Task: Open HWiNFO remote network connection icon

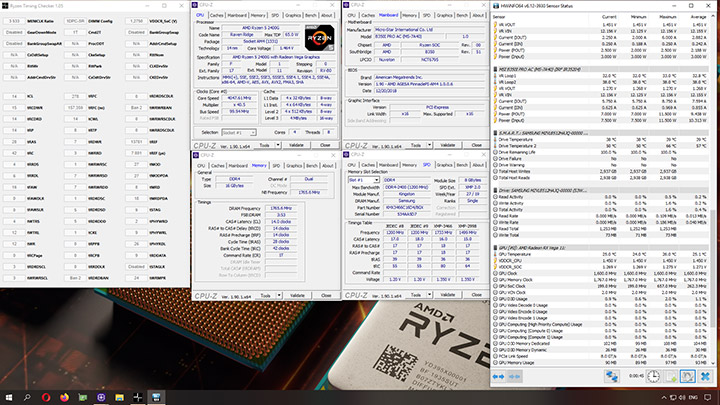Action: pos(611,377)
